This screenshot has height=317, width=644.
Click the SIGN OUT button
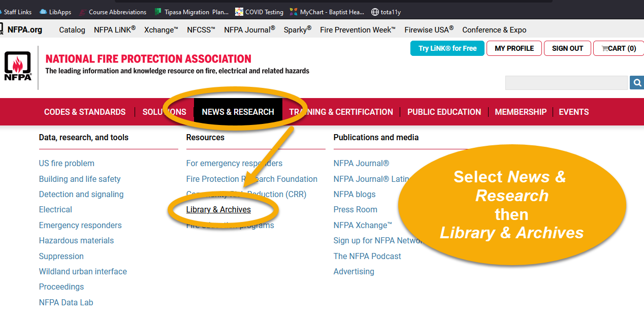coord(567,48)
